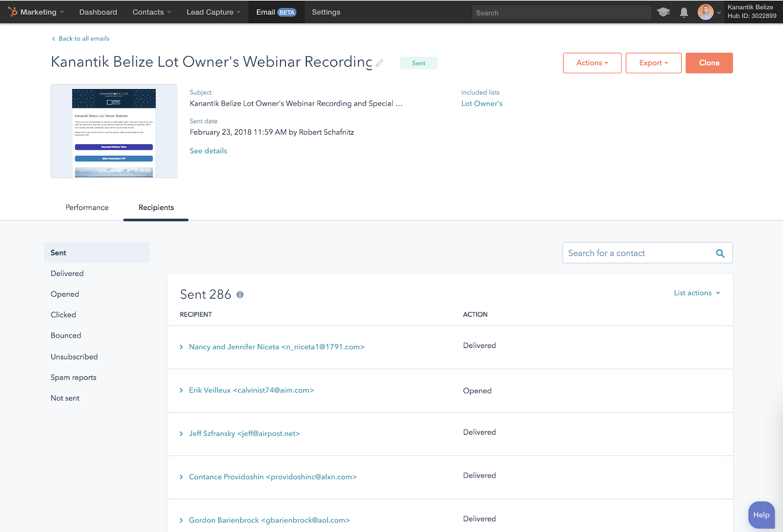Viewport: 783px width, 532px height.
Task: Filter recipients by Clicked
Action: click(x=63, y=315)
